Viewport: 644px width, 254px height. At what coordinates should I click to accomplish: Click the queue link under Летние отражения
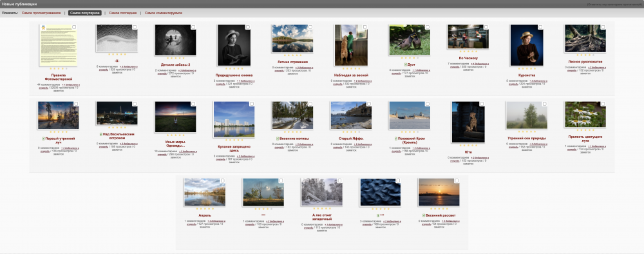[294, 69]
